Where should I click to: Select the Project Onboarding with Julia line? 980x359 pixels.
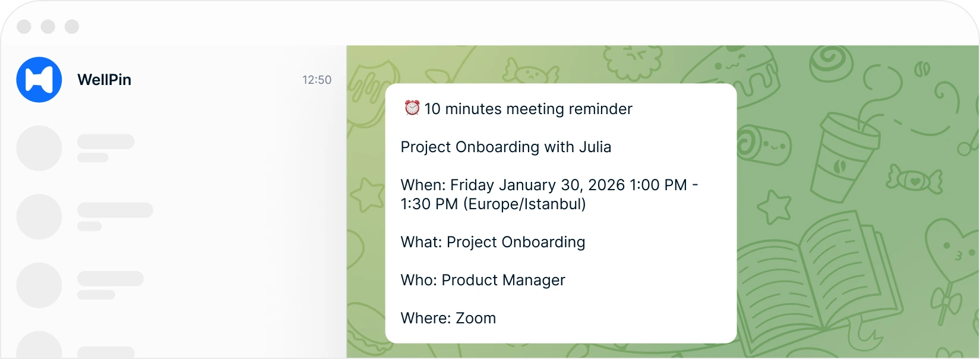point(506,147)
